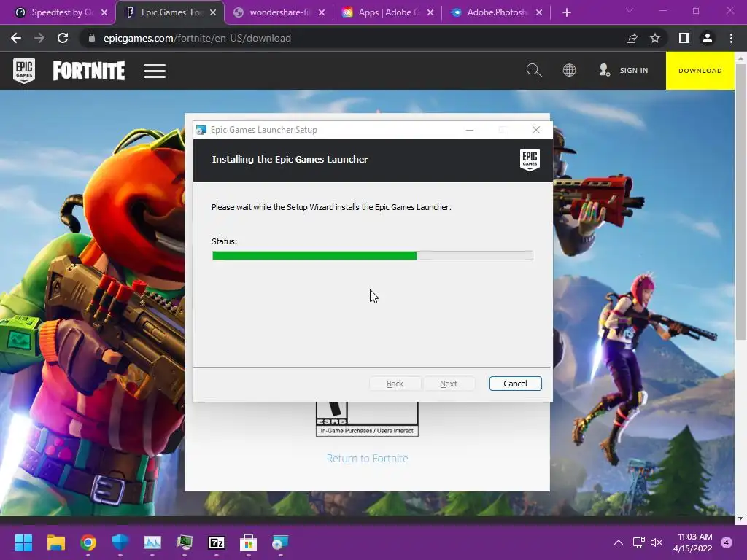747x560 pixels.
Task: Toggle the browser side panel icon
Action: coord(684,38)
